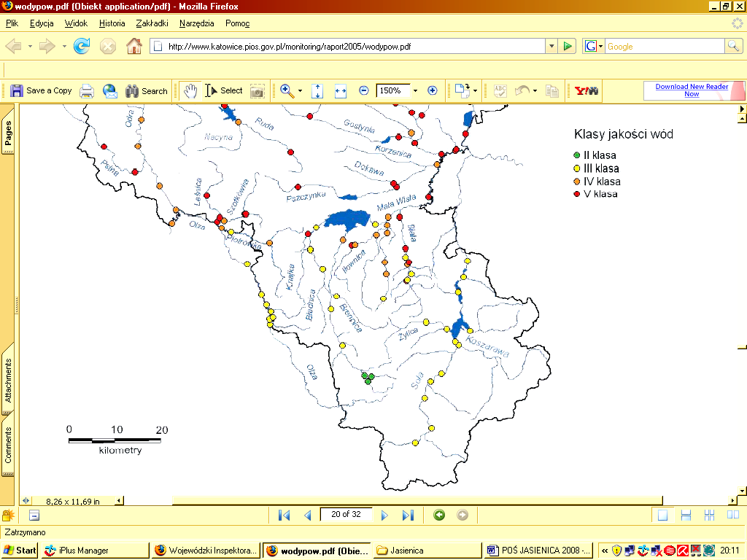The image size is (747, 560).
Task: Click the URL address field
Action: pyautogui.click(x=348, y=46)
